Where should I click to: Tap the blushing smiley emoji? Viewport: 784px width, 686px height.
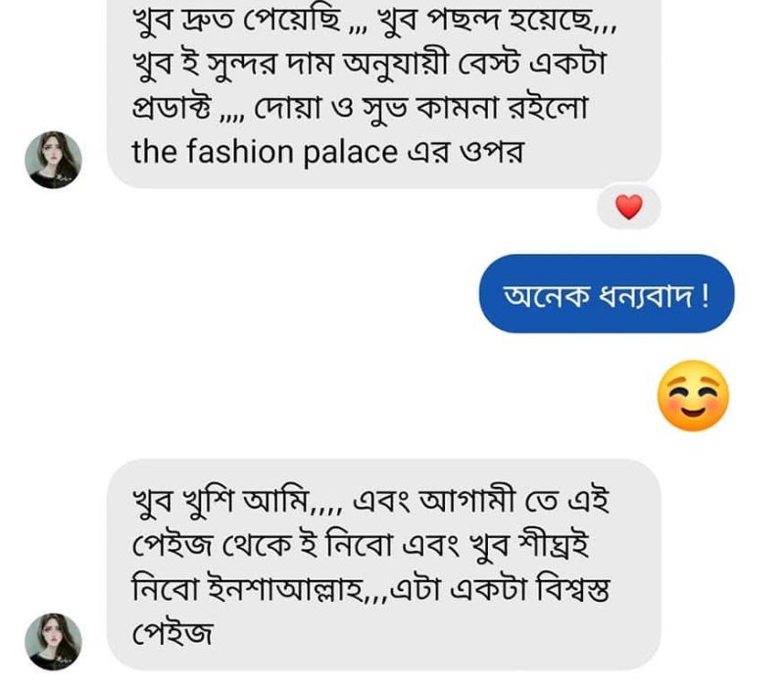[x=693, y=397]
